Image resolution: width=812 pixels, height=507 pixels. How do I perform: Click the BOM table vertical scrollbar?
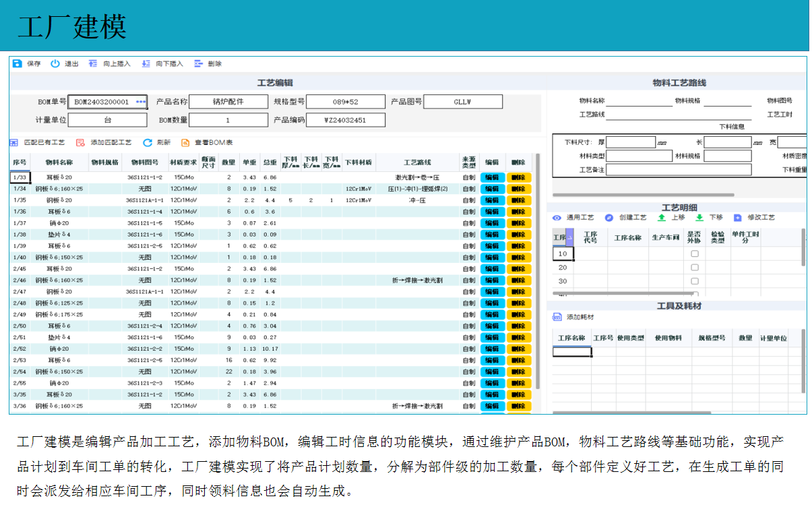(x=538, y=270)
